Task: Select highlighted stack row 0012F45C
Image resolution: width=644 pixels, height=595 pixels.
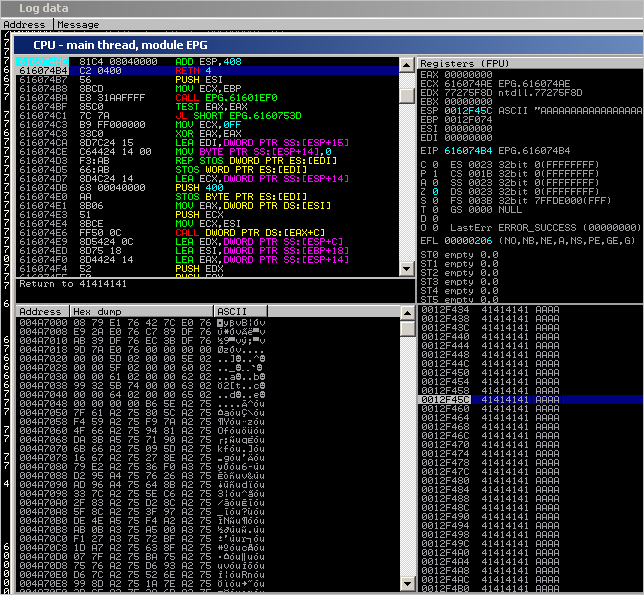Action: pyautogui.click(x=500, y=401)
